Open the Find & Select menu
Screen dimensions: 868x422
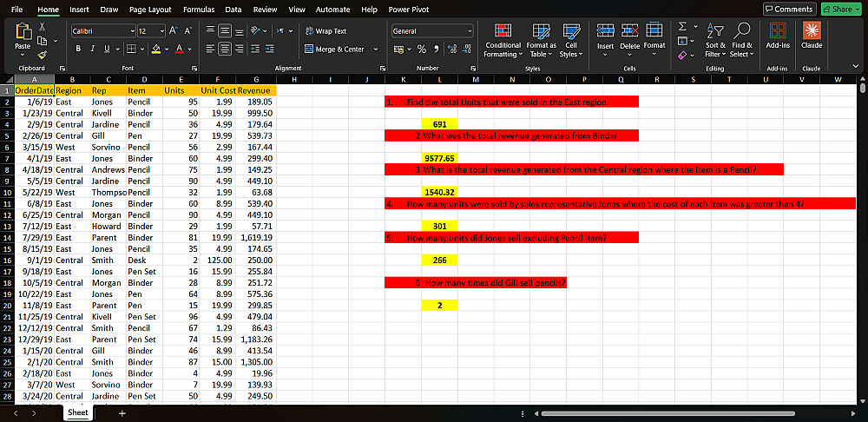pyautogui.click(x=742, y=40)
